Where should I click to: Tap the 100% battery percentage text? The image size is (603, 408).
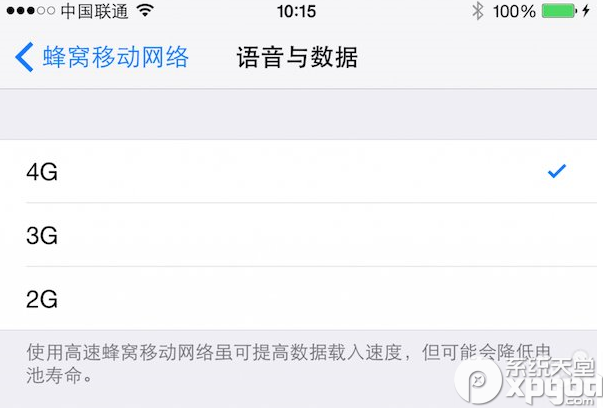[514, 12]
